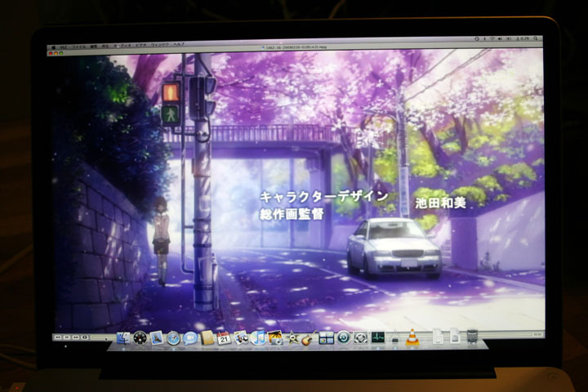This screenshot has width=588, height=392.
Task: Open the Time Machine menu bar icon
Action: tap(477, 38)
